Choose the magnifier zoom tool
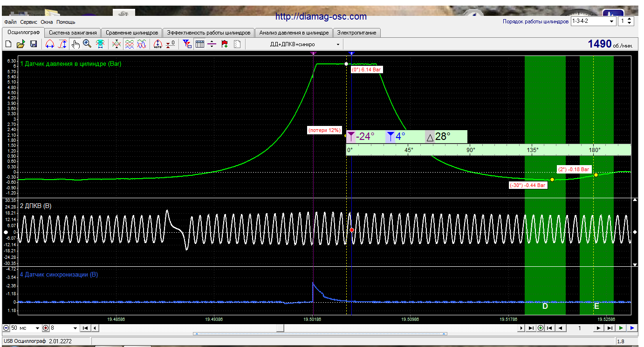 [87, 44]
